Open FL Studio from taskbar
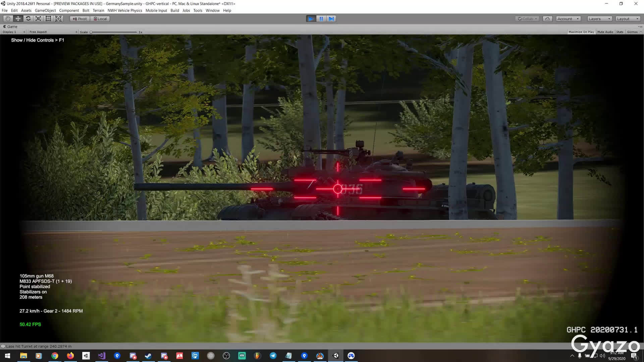 [258, 356]
